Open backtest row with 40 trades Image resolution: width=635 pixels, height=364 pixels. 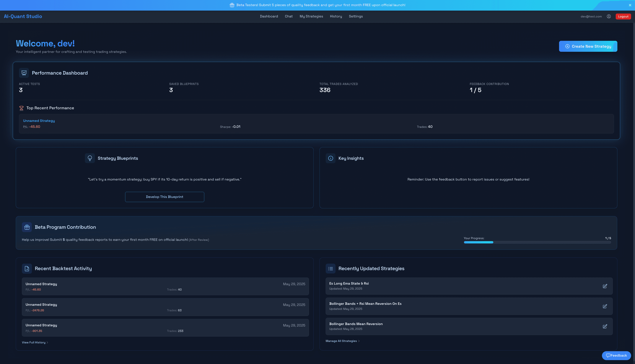tap(165, 286)
